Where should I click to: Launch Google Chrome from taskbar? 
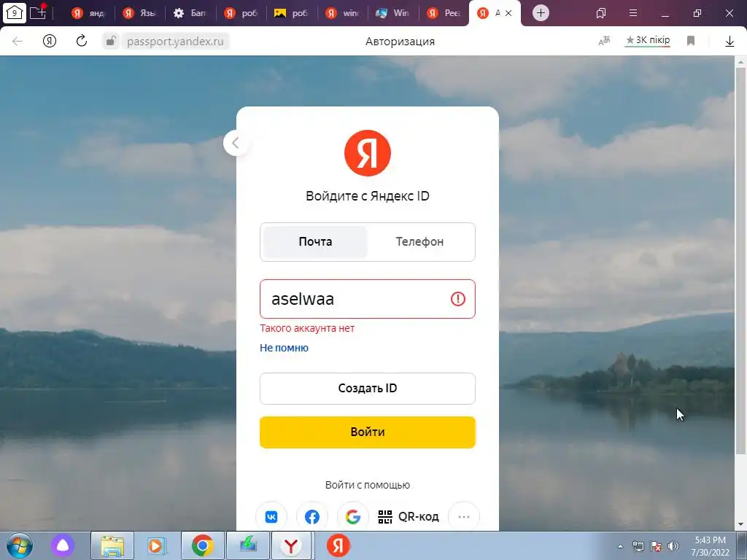point(203,545)
